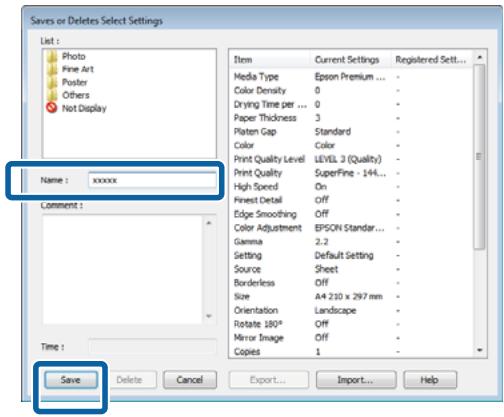The image size is (504, 417).
Task: Click settings table scroll up arrow
Action: point(479,57)
